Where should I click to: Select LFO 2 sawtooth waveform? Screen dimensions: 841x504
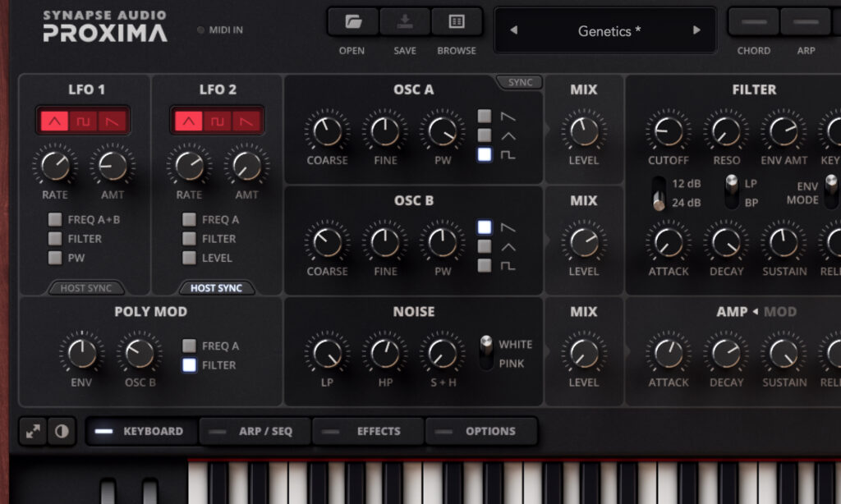point(246,121)
